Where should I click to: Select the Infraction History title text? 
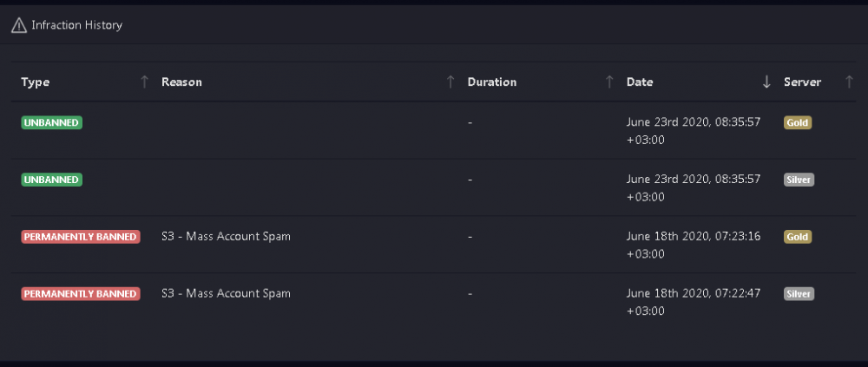(x=77, y=25)
